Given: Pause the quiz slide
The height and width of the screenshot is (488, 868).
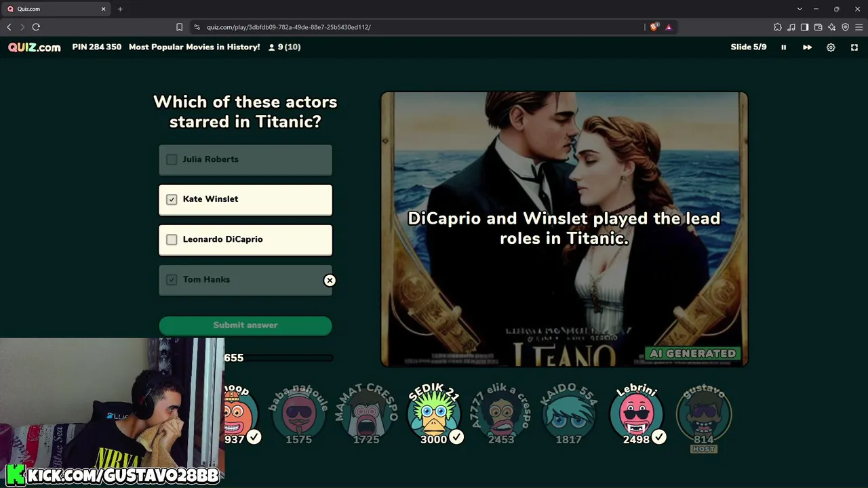Looking at the screenshot, I should pos(783,47).
